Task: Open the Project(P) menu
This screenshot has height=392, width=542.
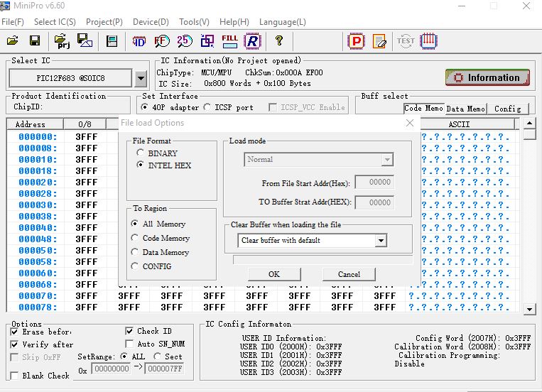Action: pyautogui.click(x=104, y=22)
